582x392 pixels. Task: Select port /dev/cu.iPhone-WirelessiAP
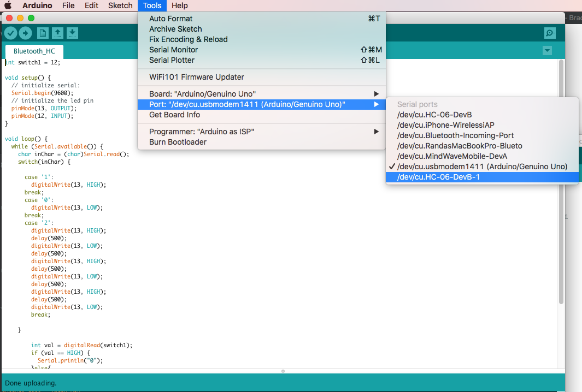click(482, 125)
